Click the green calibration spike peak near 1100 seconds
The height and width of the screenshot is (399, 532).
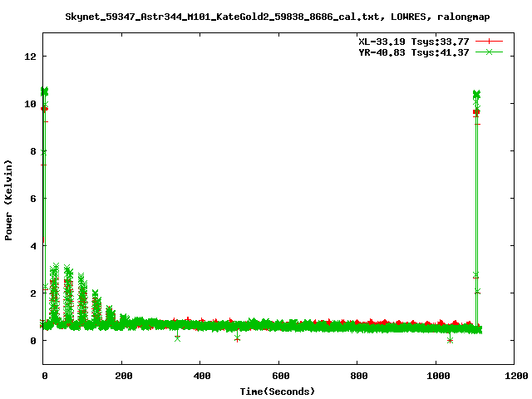(476, 94)
